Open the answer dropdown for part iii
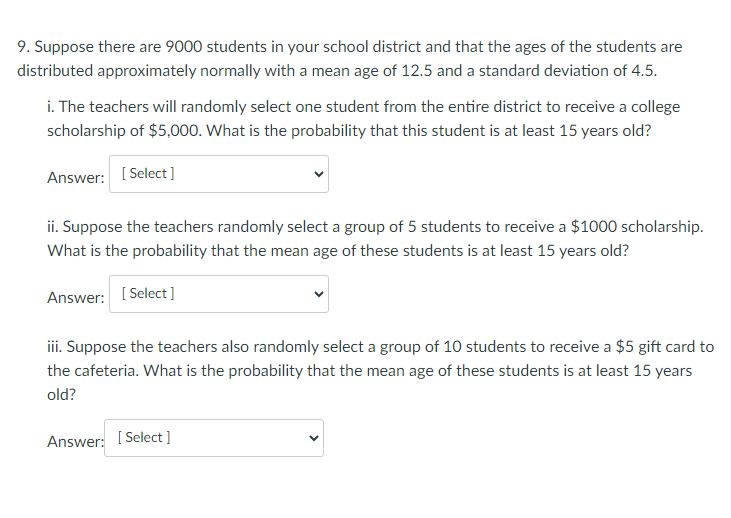The height and width of the screenshot is (518, 731). (x=214, y=438)
